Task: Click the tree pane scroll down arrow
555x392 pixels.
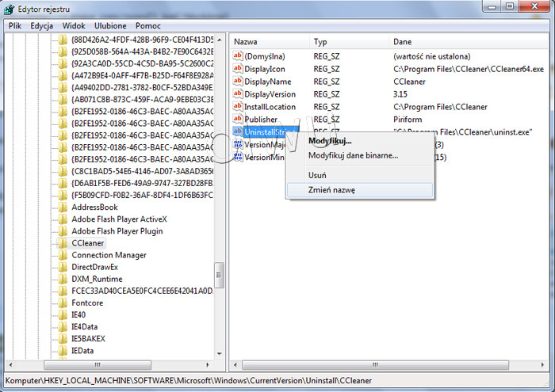Action: pos(220,353)
